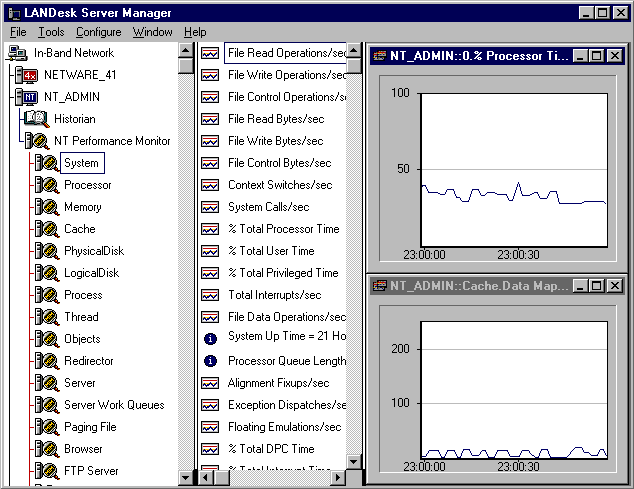Select System Calls/sec counter
Viewport: 634px width, 489px height.
[268, 207]
